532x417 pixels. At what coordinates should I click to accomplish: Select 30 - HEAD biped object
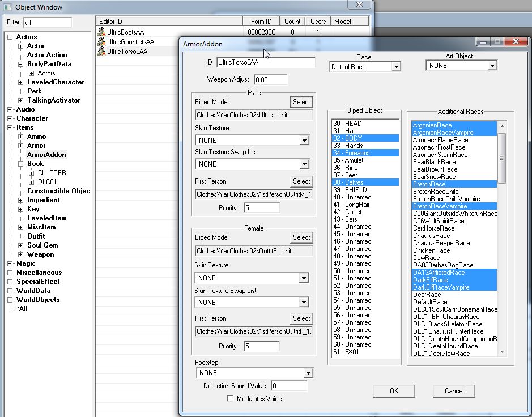pyautogui.click(x=365, y=124)
